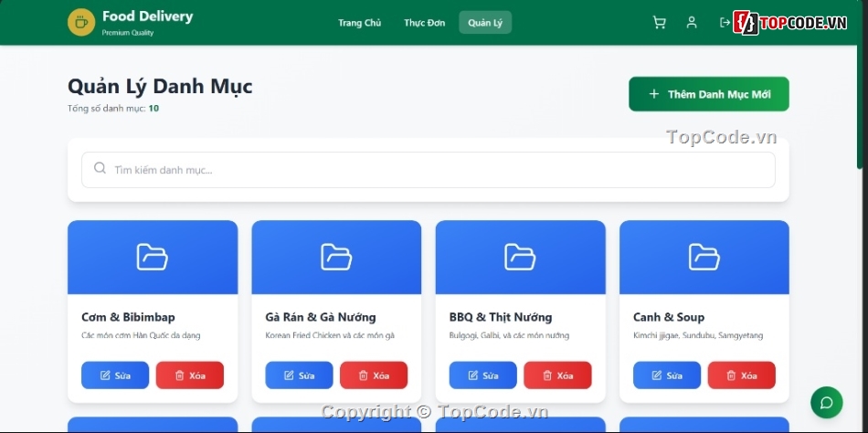Image resolution: width=868 pixels, height=433 pixels.
Task: Click the user profile icon
Action: coord(692,23)
